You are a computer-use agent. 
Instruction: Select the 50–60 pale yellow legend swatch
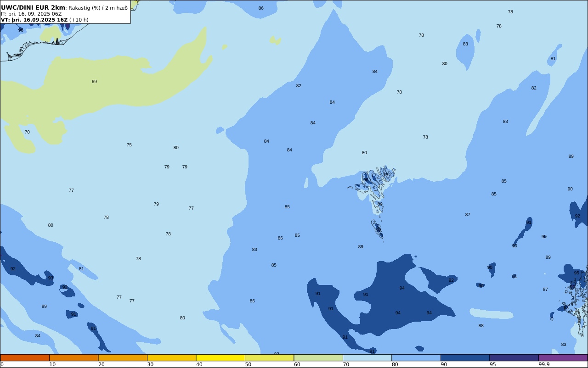click(269, 357)
